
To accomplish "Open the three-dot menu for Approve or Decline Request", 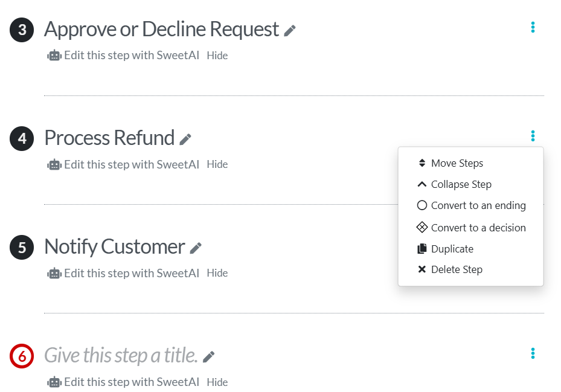I will pos(532,27).
